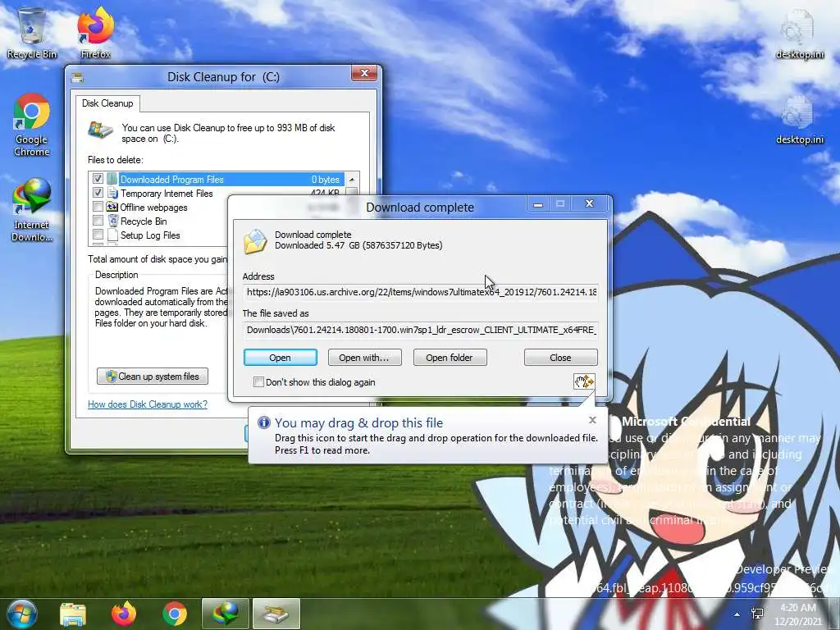Click Disk Cleanup title bar icon
This screenshot has width=840, height=630.
pos(78,77)
